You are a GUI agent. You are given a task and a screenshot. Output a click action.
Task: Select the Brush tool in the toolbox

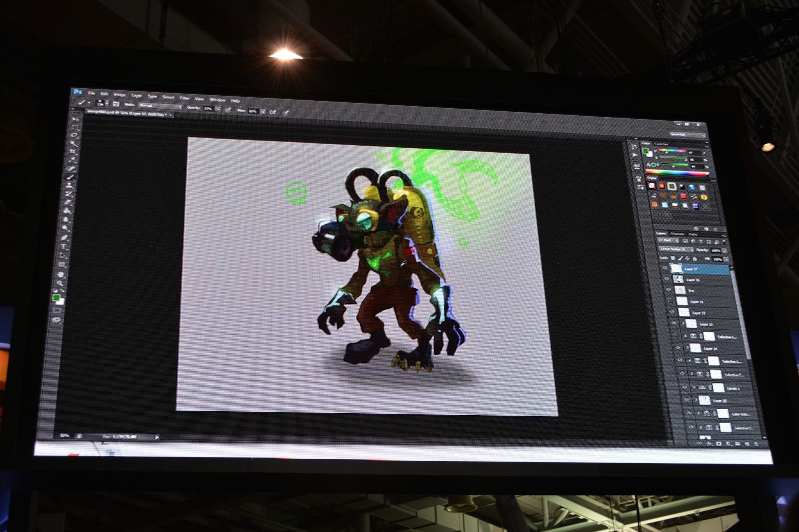[71, 177]
